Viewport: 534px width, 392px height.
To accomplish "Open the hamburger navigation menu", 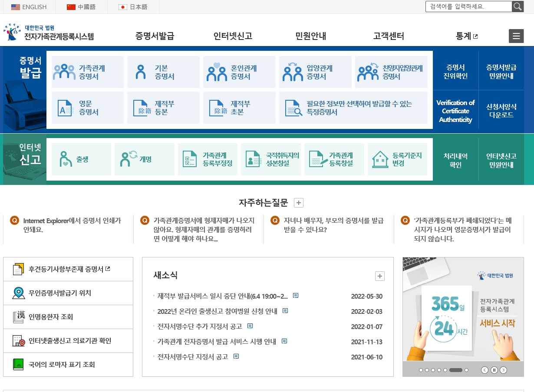I will 516,36.
